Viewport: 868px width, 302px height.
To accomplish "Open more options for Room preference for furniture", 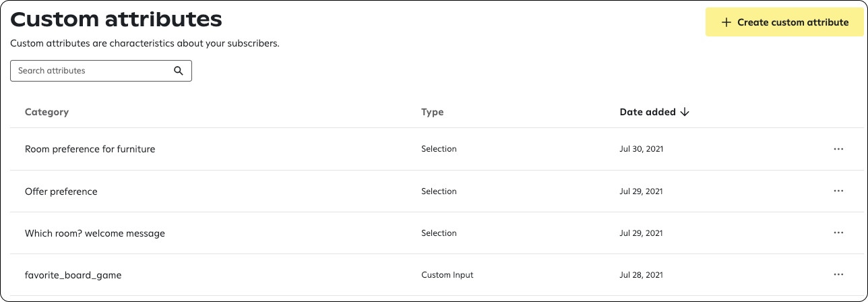I will point(838,149).
